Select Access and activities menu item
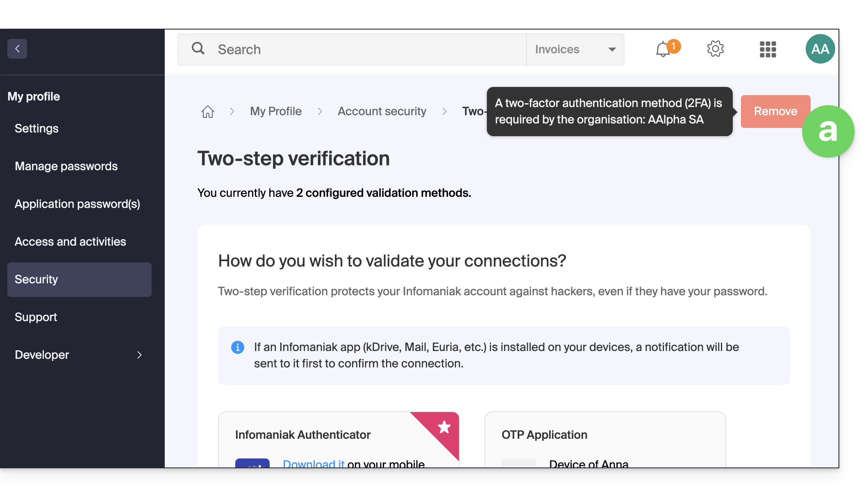868x497 pixels. click(x=70, y=242)
